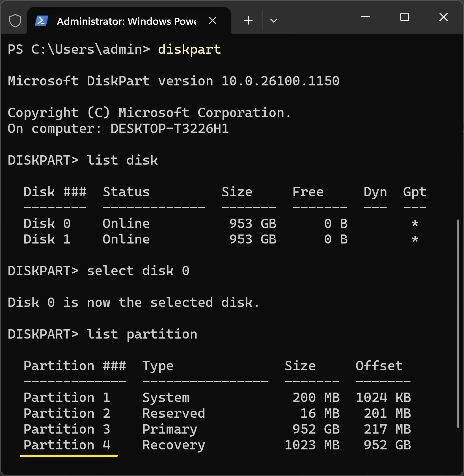Screen dimensions: 464x476
Task: Close the PowerShell tab
Action: (212, 20)
